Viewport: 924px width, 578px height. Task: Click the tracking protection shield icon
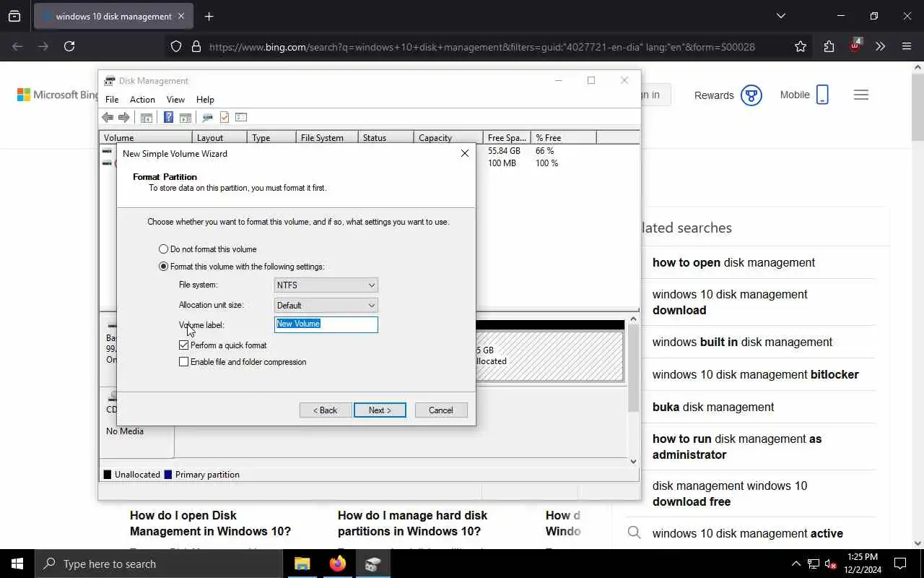coord(176,46)
